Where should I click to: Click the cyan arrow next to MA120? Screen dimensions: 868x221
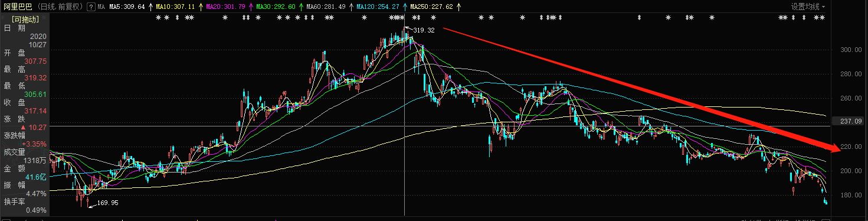(405, 7)
